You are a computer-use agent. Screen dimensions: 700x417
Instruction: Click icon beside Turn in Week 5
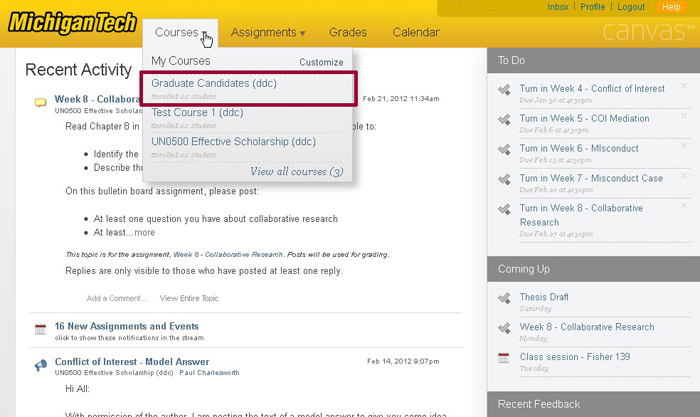pos(504,120)
